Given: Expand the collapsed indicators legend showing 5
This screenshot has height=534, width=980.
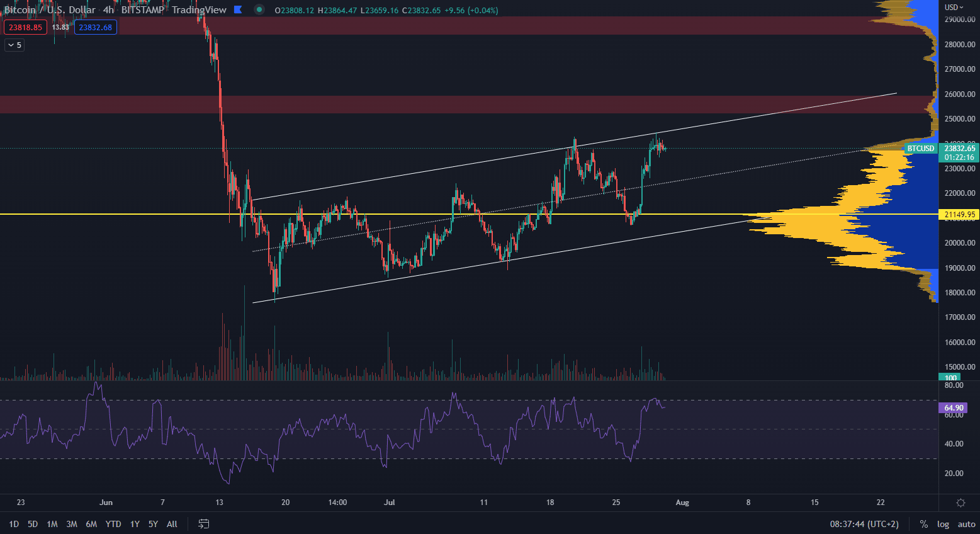Looking at the screenshot, I should click(14, 45).
